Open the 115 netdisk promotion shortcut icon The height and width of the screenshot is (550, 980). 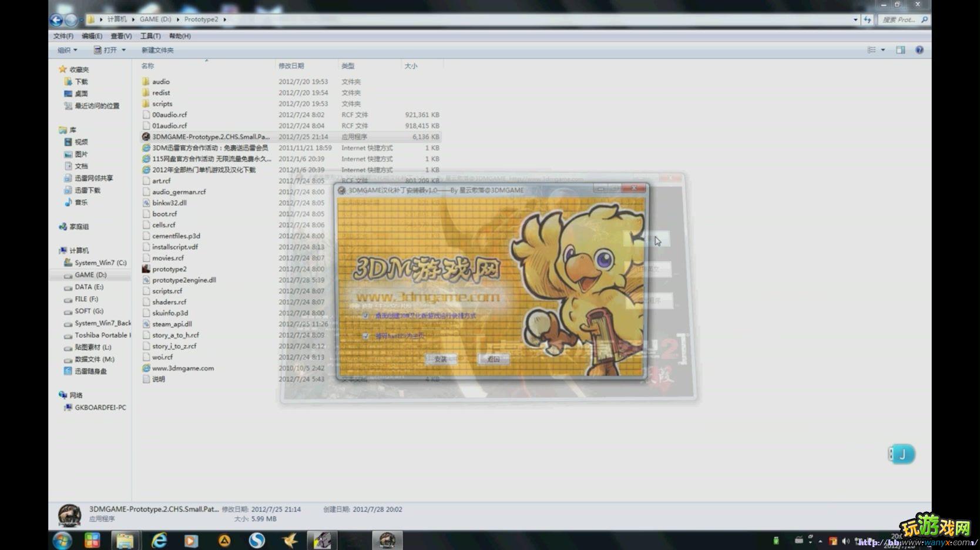point(146,159)
